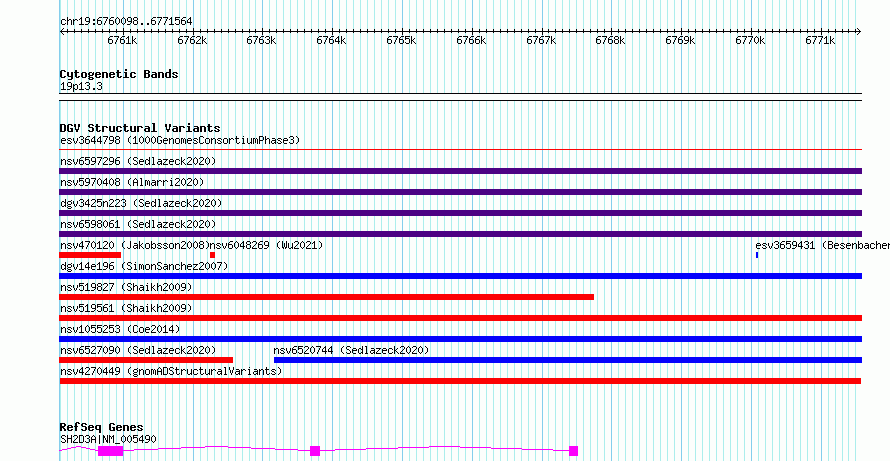Open variant esv3659431 (Besenbacher) label
Viewport: 890px width, 461px height.
822,245
